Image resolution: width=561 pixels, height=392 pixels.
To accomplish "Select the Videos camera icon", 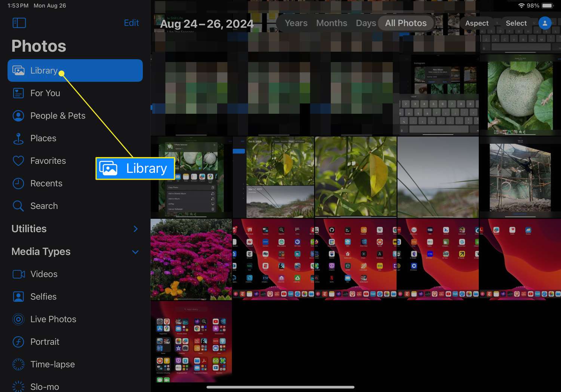I will (x=19, y=274).
